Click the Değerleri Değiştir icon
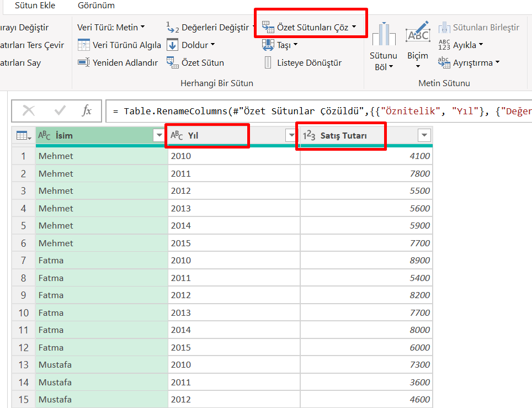This screenshot has width=532, height=408. point(172,27)
